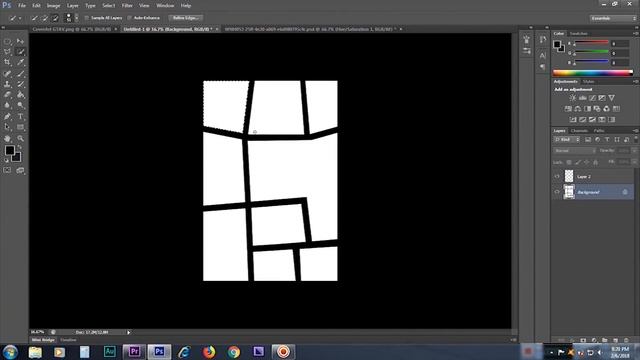Switch to the Swatches tab
640x360 pixels.
[x=578, y=33]
